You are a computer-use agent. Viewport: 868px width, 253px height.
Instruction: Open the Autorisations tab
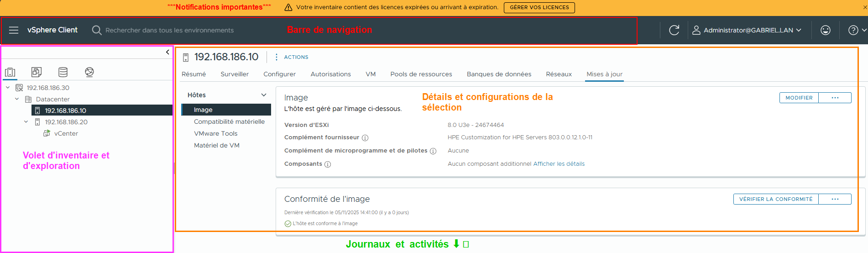point(331,74)
